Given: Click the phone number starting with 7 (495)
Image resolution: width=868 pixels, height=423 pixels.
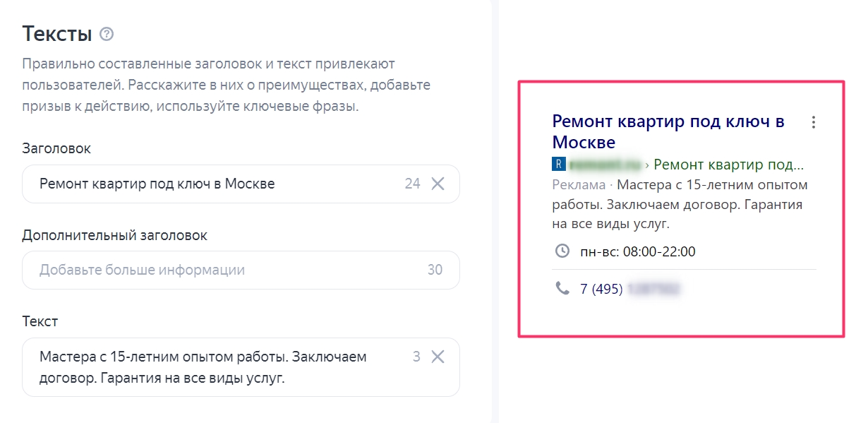Looking at the screenshot, I should (x=628, y=289).
